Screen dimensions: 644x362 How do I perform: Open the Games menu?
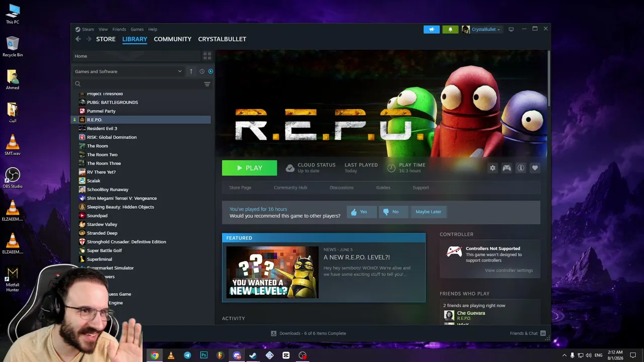[137, 29]
